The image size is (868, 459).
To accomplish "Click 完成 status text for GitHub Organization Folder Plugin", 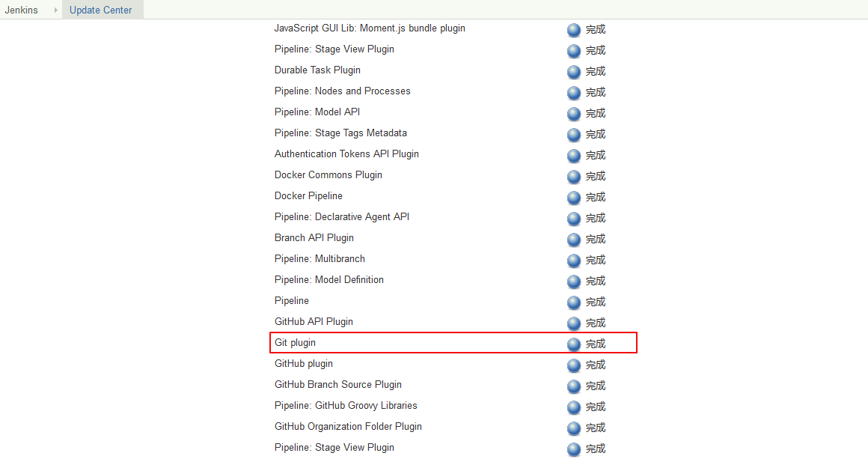I will pos(596,428).
